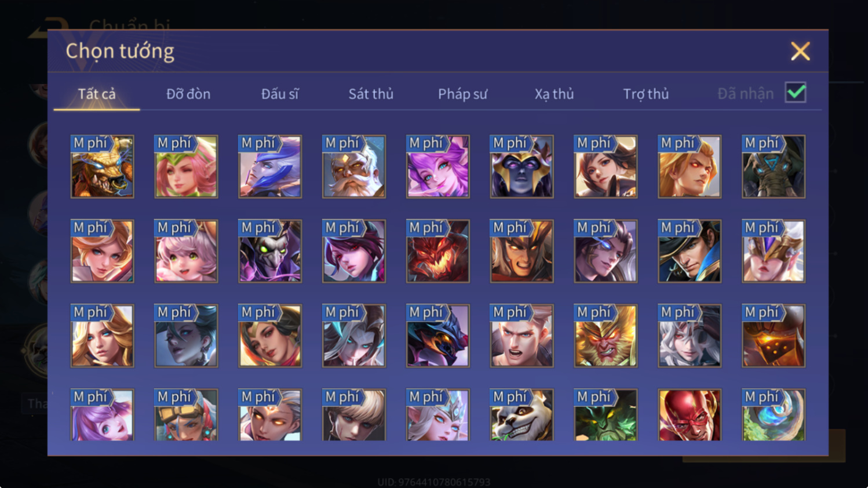Screen dimensions: 868x488
Task: Choose the goggles-wearing hero portrait
Action: point(186,415)
